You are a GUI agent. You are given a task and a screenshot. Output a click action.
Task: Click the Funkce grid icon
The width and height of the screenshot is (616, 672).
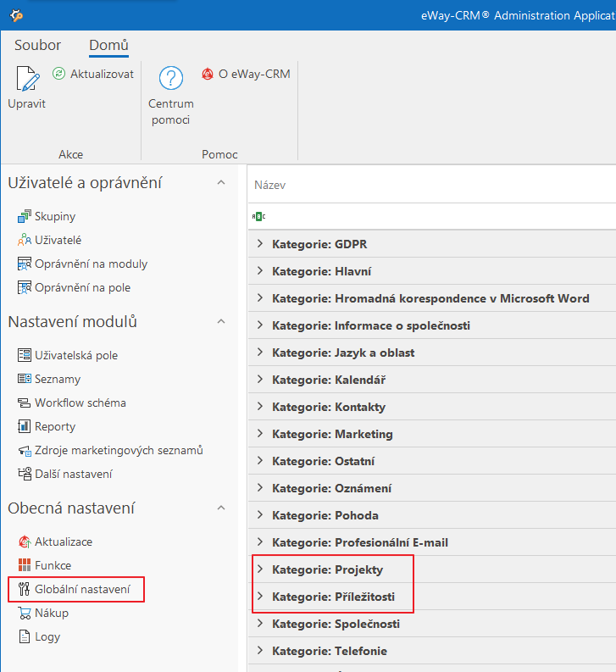[x=24, y=565]
